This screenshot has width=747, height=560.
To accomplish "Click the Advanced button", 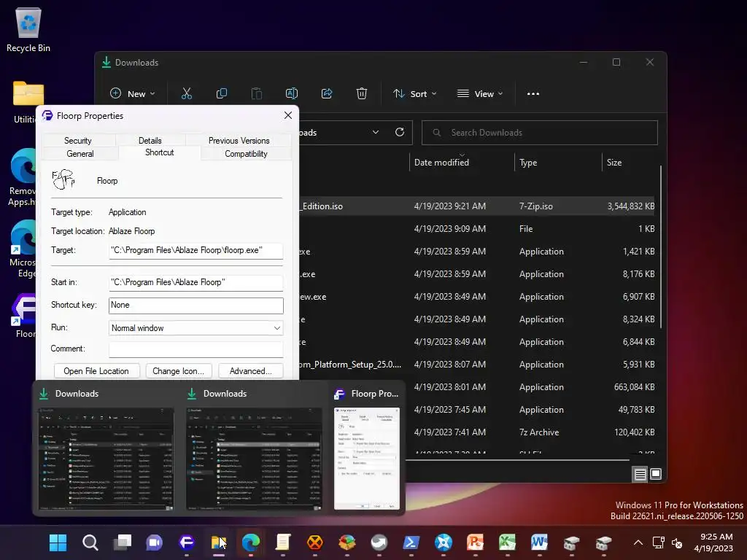I will pyautogui.click(x=251, y=371).
